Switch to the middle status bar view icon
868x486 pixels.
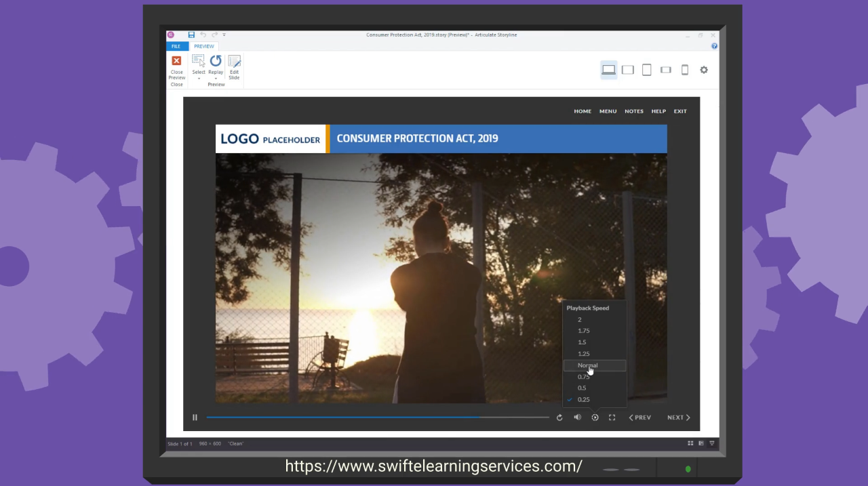pyautogui.click(x=701, y=443)
